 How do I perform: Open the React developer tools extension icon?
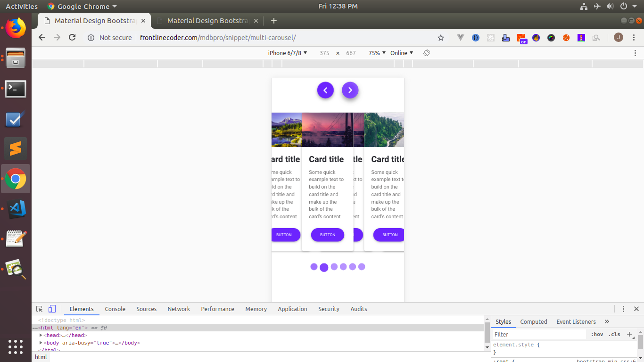coord(491,38)
